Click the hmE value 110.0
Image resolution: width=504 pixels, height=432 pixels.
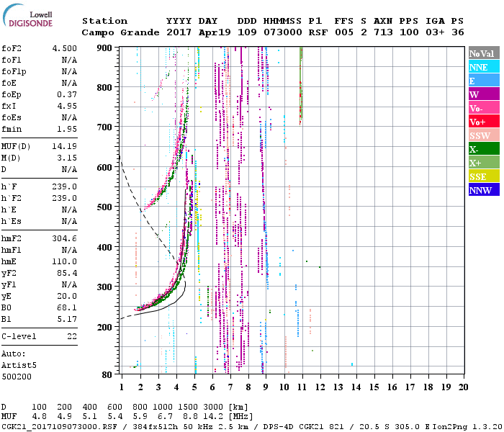pyautogui.click(x=65, y=261)
